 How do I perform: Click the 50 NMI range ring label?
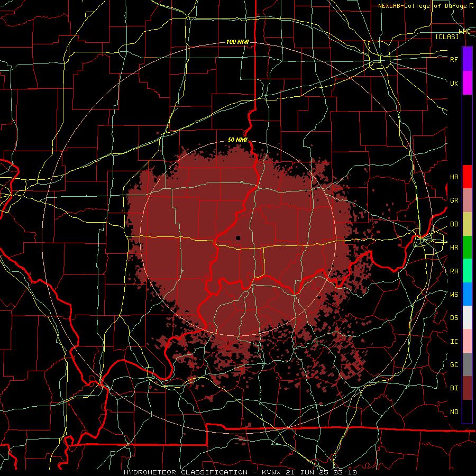tap(237, 140)
